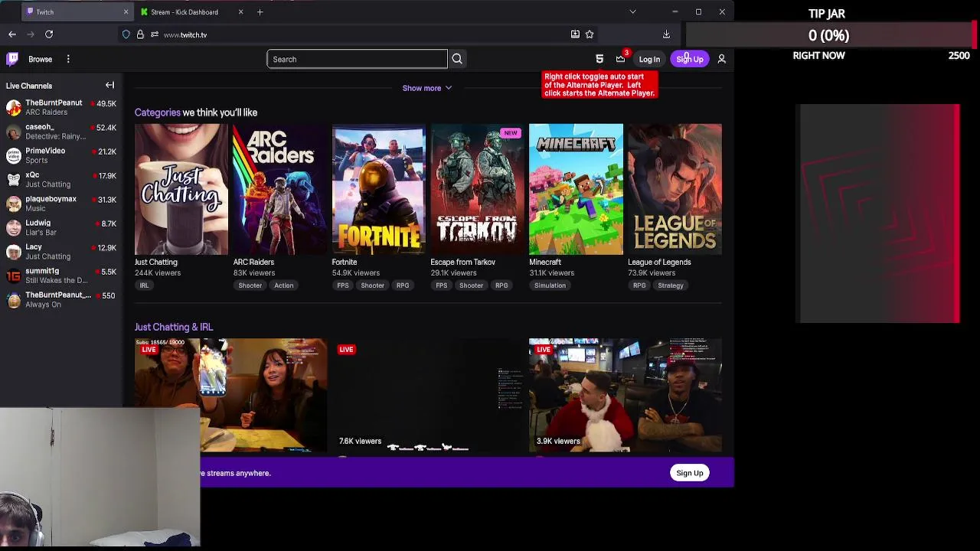Open xQc live channel

click(x=61, y=180)
